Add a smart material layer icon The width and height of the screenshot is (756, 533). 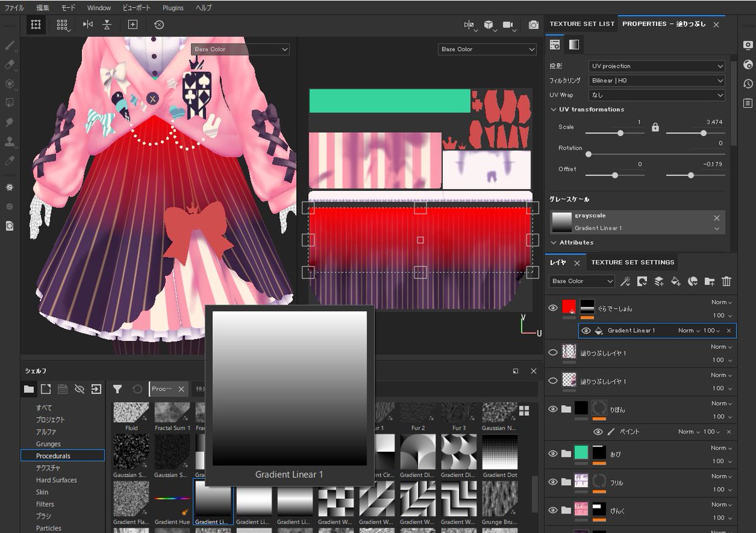[x=692, y=281]
